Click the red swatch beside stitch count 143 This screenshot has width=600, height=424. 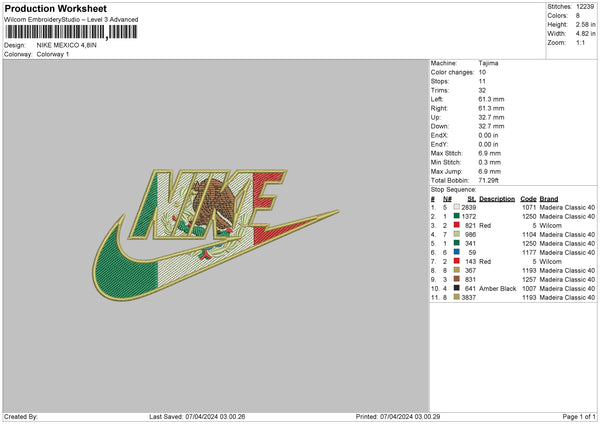coord(457,261)
